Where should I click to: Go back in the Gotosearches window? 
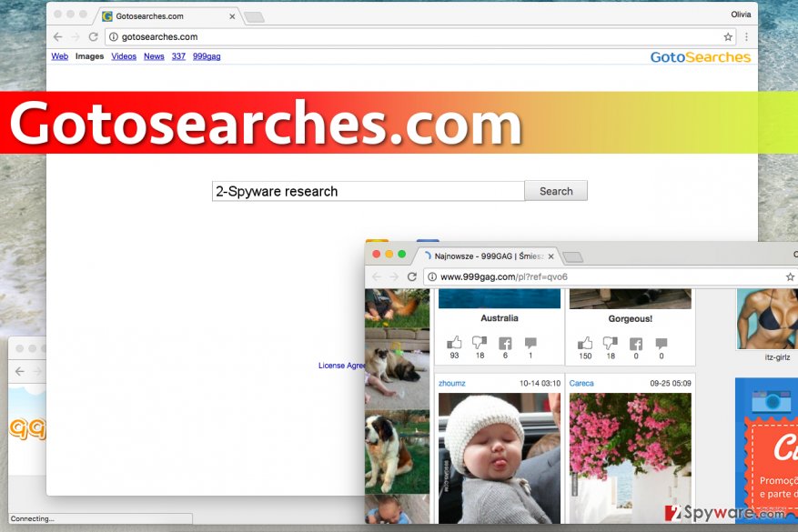58,36
